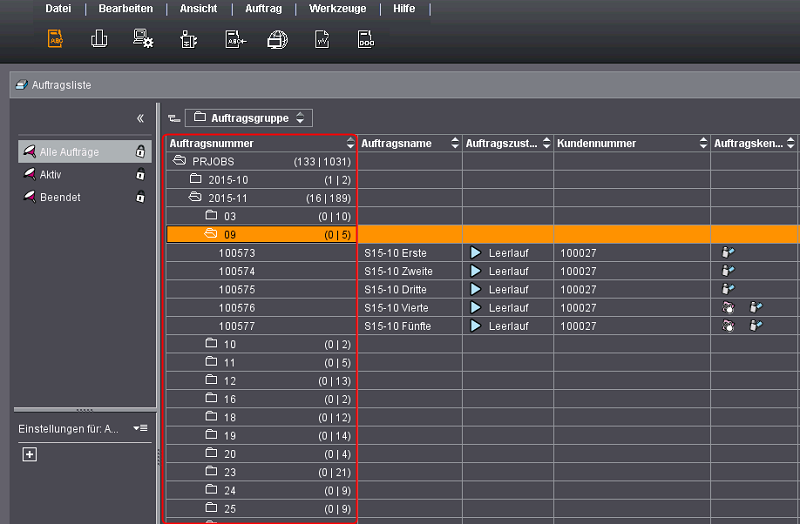Toggle the tree view icon left of Auftragsgruppe

[174, 118]
